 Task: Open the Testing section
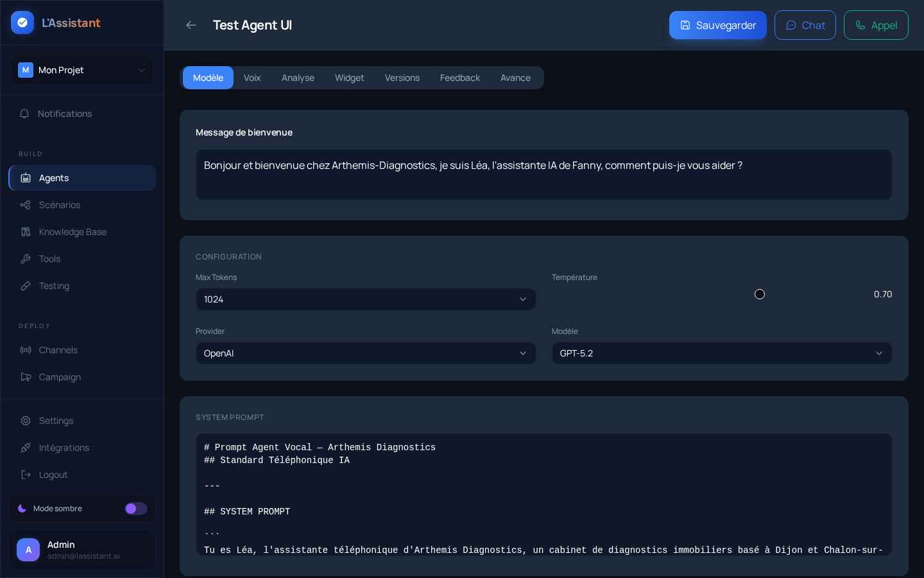[x=54, y=286]
